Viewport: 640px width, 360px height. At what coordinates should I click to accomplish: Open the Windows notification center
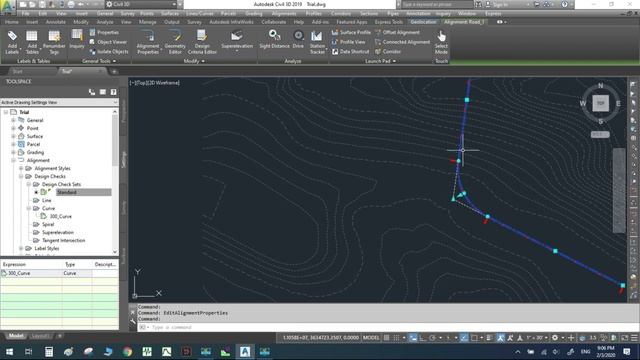click(x=627, y=351)
